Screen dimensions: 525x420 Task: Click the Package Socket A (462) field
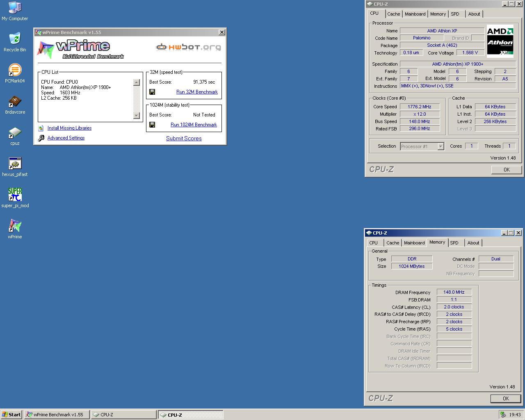tap(442, 45)
